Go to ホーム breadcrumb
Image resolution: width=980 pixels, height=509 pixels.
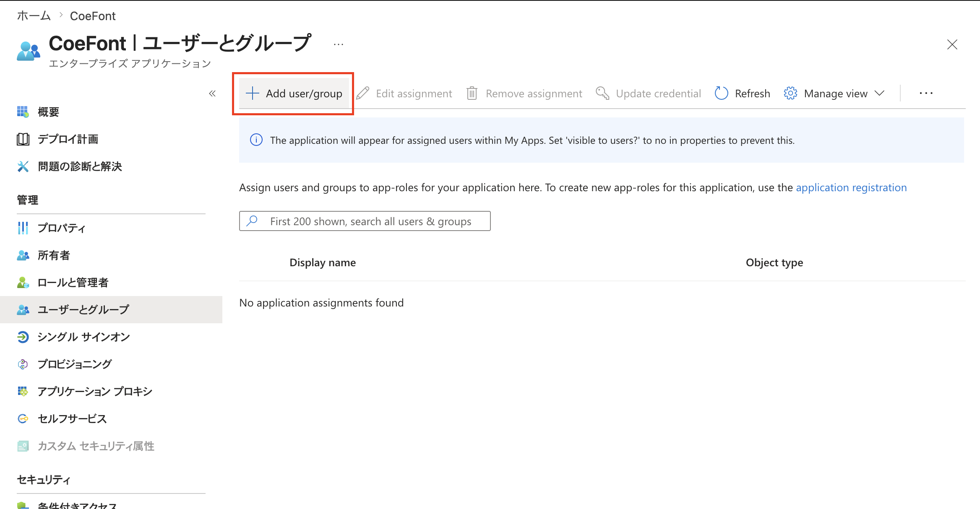(34, 16)
